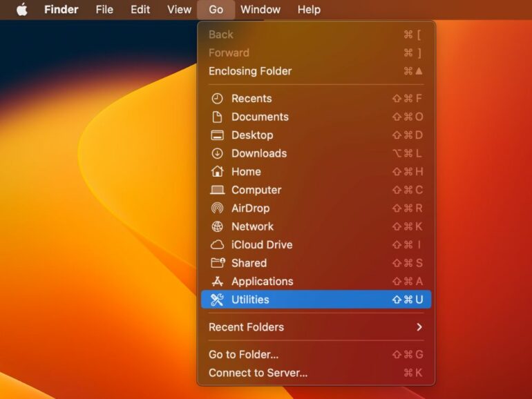Close the open Go menu
The height and width of the screenshot is (399, 532).
tap(216, 10)
